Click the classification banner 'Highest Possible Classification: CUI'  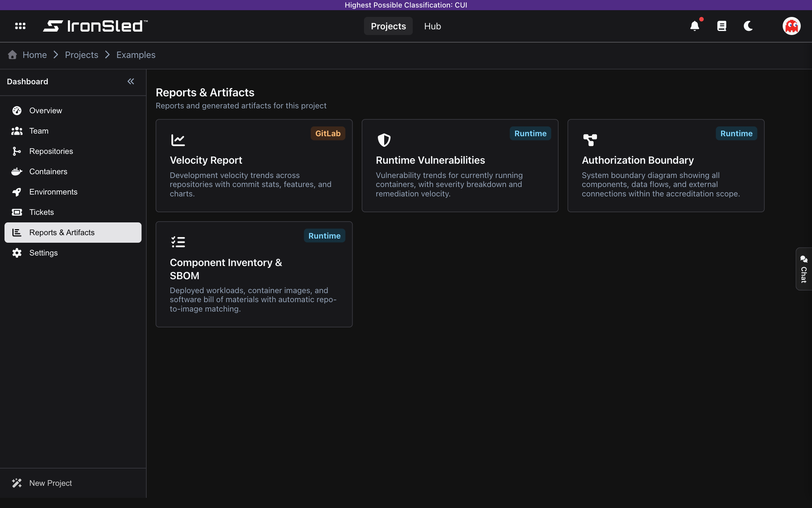coord(406,5)
